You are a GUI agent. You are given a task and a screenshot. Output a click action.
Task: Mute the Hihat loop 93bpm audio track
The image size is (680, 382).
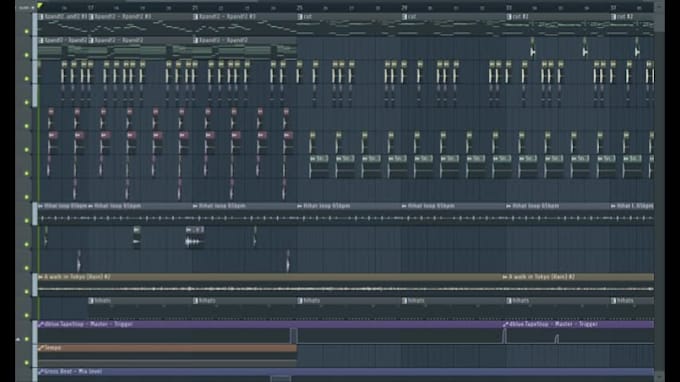[x=27, y=221]
